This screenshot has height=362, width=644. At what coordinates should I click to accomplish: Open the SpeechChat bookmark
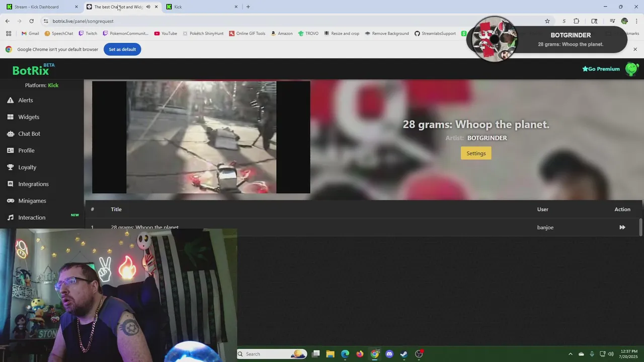59,34
